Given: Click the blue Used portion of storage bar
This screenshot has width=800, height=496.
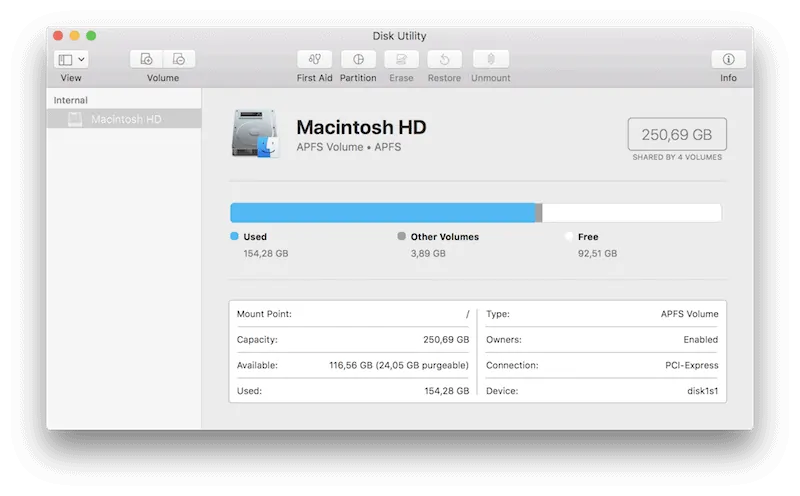Looking at the screenshot, I should point(383,212).
